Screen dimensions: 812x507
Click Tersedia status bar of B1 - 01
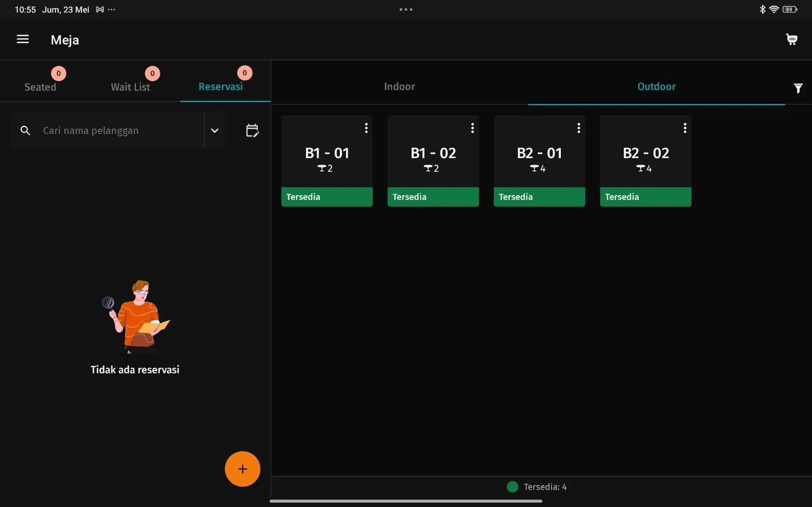pyautogui.click(x=327, y=197)
